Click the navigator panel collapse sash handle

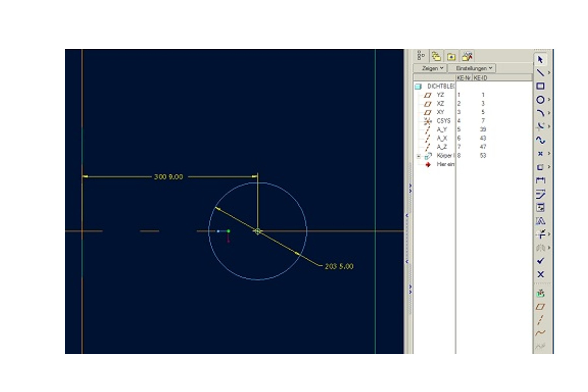pyautogui.click(x=407, y=238)
